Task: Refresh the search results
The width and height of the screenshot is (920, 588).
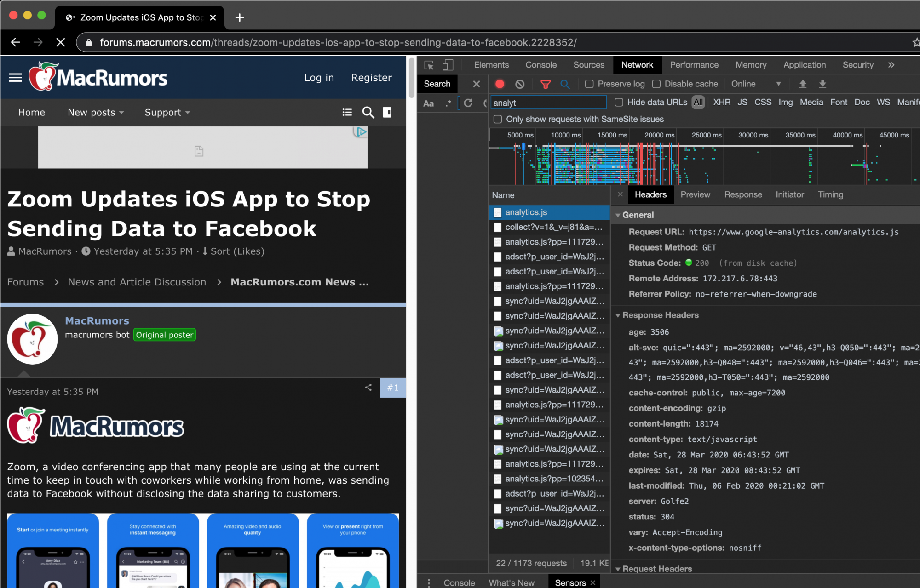Action: (x=468, y=103)
